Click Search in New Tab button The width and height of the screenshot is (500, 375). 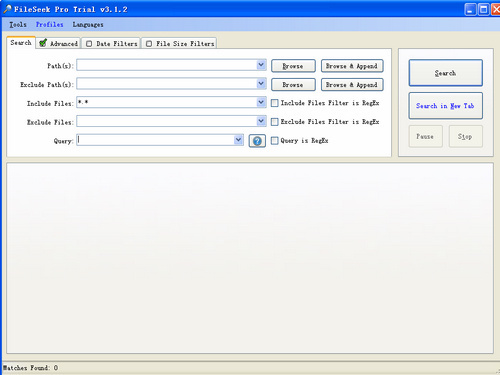[445, 106]
